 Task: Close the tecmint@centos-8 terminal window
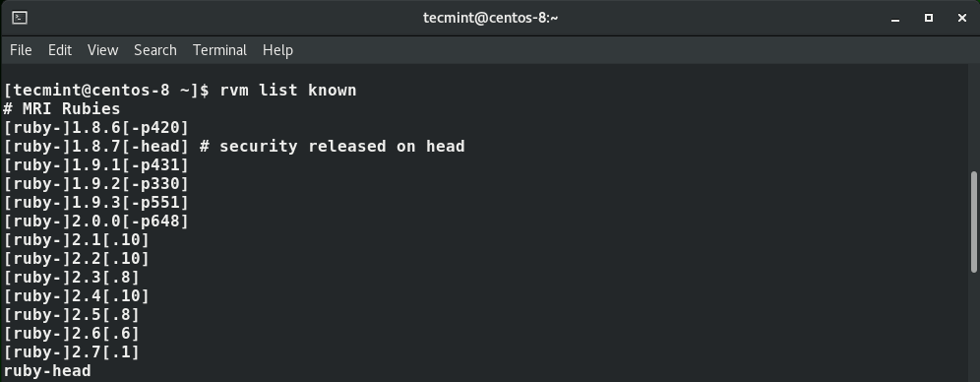[x=962, y=18]
